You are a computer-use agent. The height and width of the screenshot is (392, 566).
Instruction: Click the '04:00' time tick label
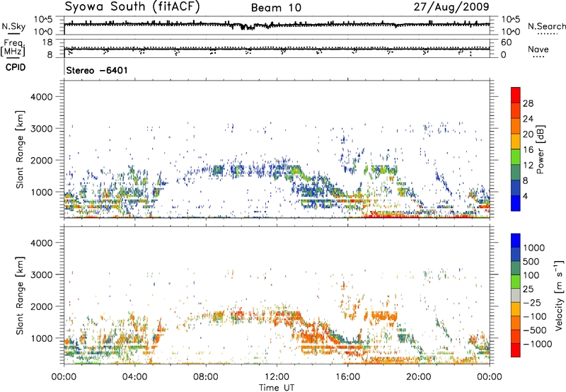[x=134, y=377]
